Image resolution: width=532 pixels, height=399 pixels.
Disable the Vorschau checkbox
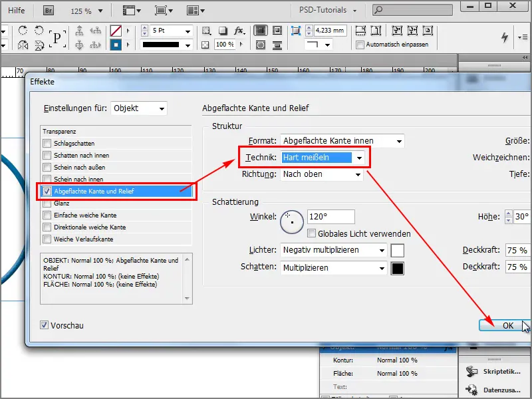pos(44,325)
